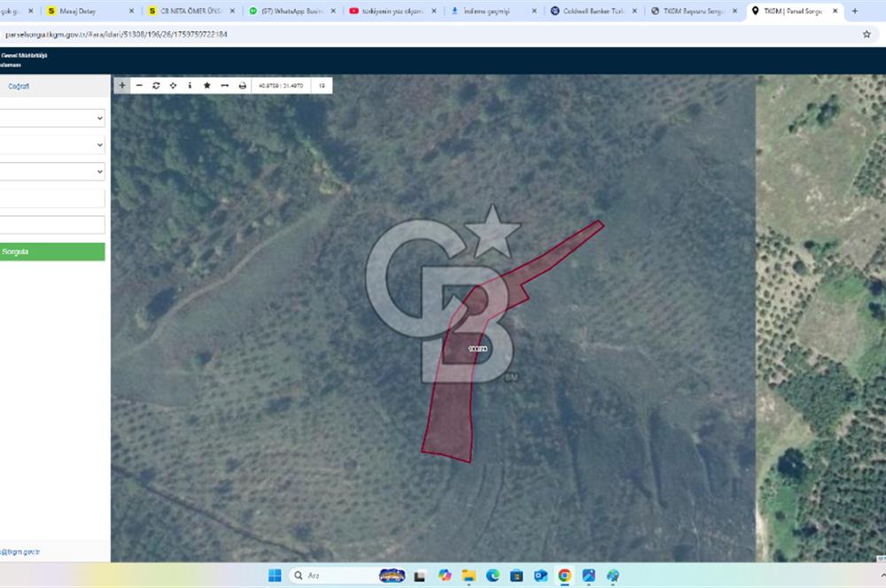
Task: Zoom in with the plus map tool
Action: coord(121,86)
